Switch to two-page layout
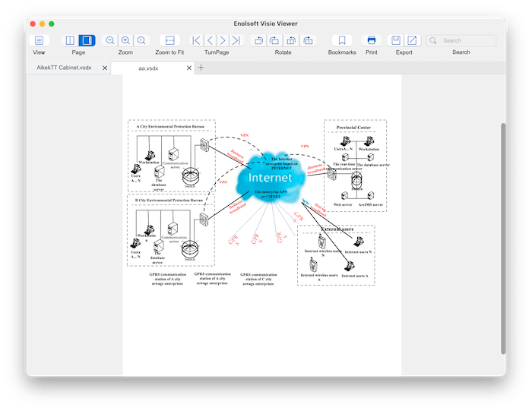This screenshot has width=532, height=411. point(70,40)
